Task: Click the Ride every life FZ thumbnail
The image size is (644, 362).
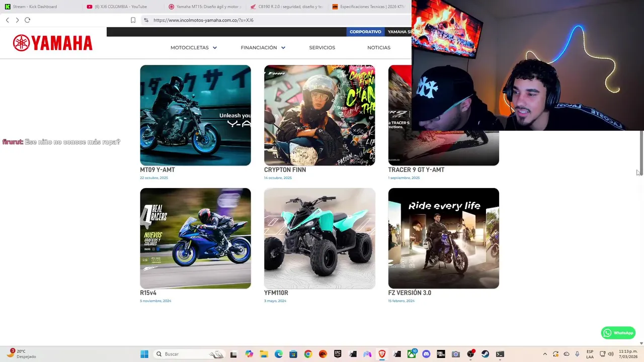Action: 443,238
